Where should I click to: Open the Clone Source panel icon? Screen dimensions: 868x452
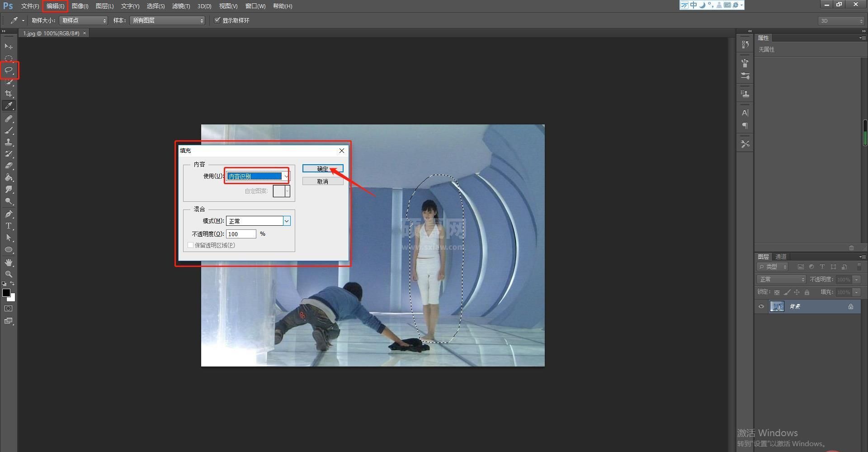pos(745,94)
